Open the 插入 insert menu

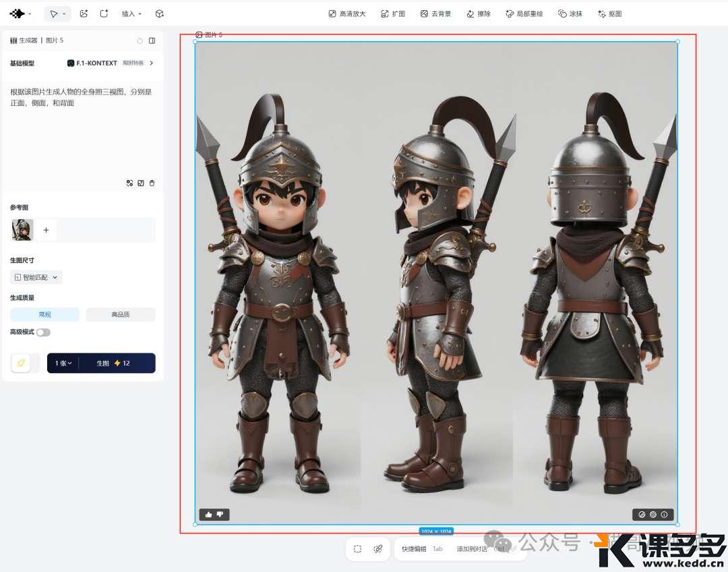click(131, 14)
